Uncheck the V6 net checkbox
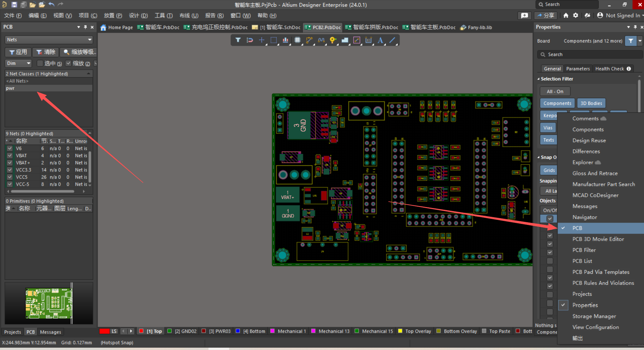This screenshot has width=644, height=350. [x=9, y=148]
